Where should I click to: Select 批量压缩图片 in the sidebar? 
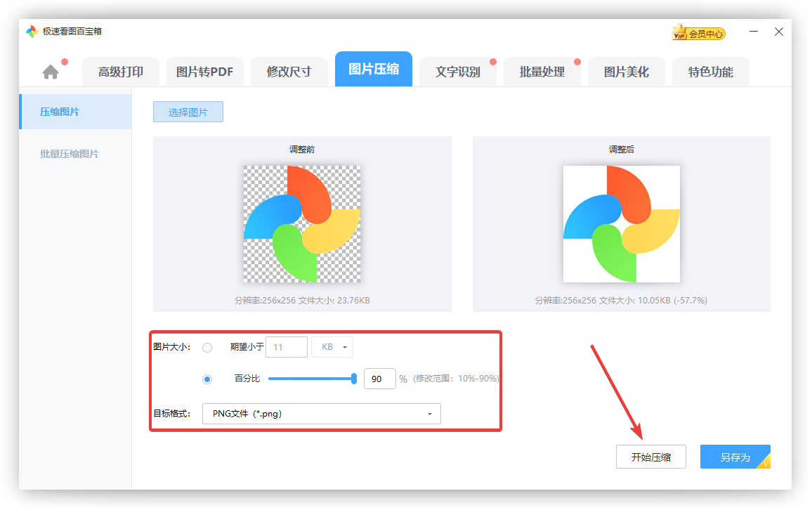point(70,154)
